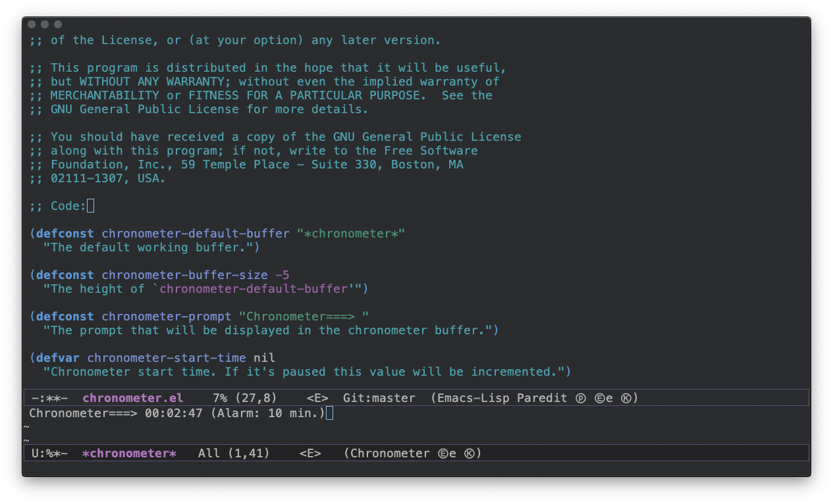Click comment line 'but WITHOUT ANY WARRANTY'
The width and height of the screenshot is (833, 504).
click(264, 82)
